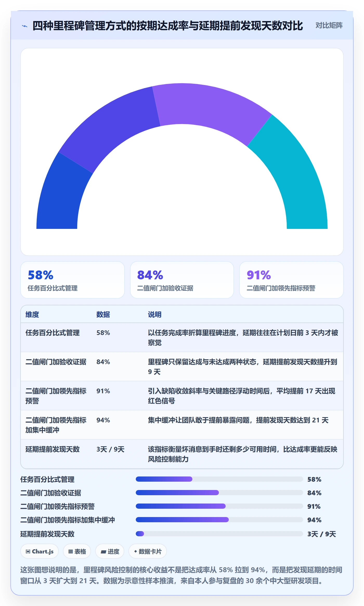Open the 91% stat card for 二值闸门加领先指标预警
This screenshot has height=606, width=364.
coord(291,280)
